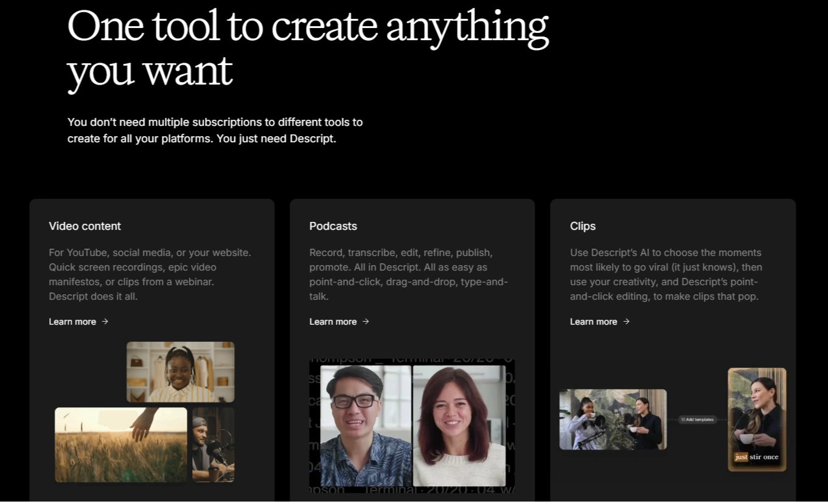Select thumbnail of smiling woman in striped shirt

180,372
